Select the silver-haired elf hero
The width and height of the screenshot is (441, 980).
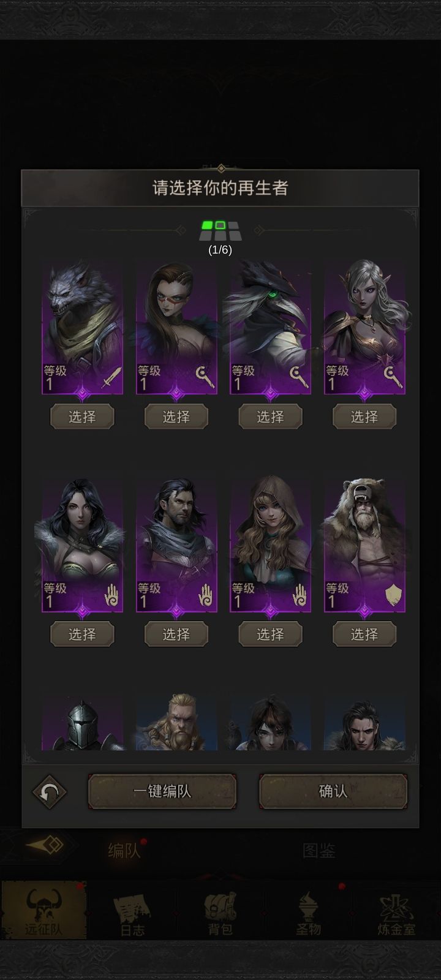point(364,417)
